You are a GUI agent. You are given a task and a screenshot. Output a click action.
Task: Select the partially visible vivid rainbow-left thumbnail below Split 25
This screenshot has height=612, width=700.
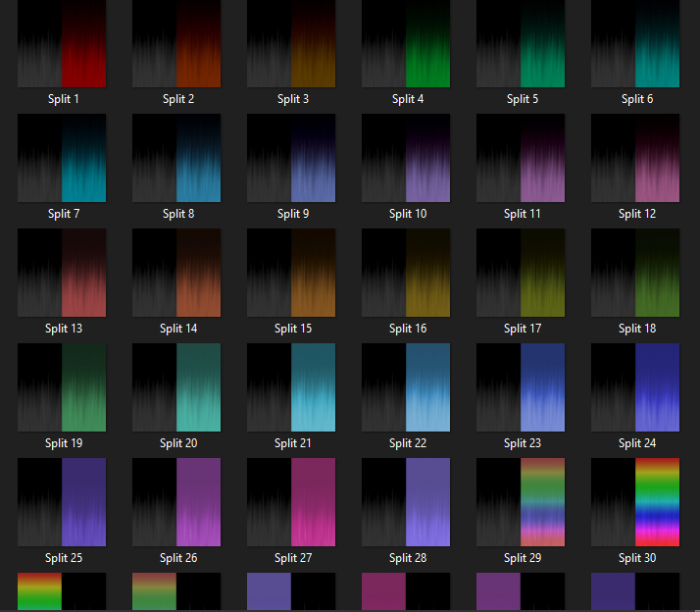tap(62, 591)
